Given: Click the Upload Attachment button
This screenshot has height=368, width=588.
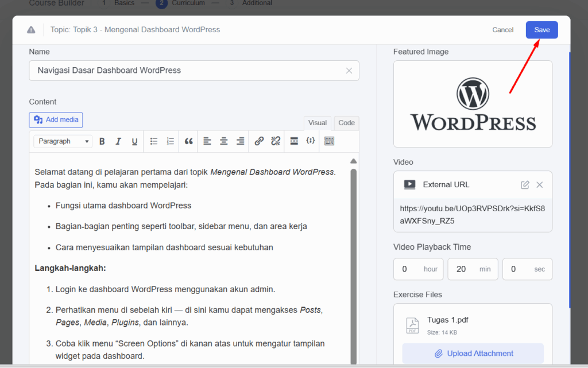Looking at the screenshot, I should [473, 354].
